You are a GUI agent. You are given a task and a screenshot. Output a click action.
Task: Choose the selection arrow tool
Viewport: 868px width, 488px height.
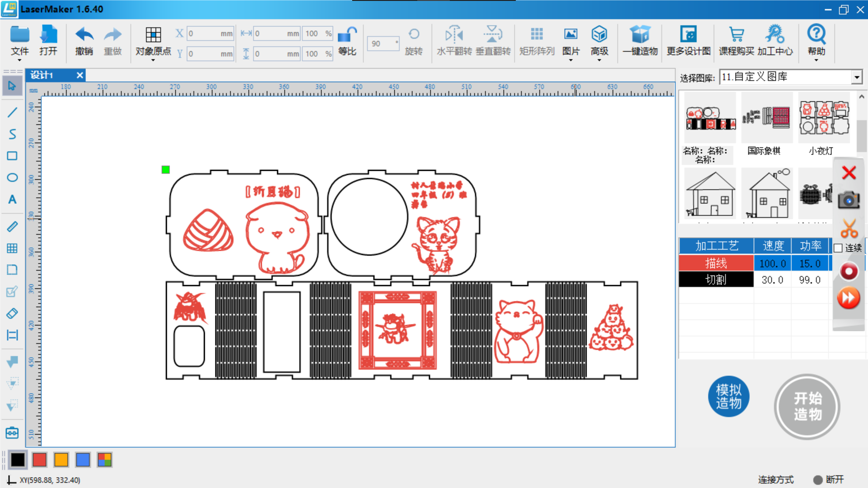(x=12, y=86)
